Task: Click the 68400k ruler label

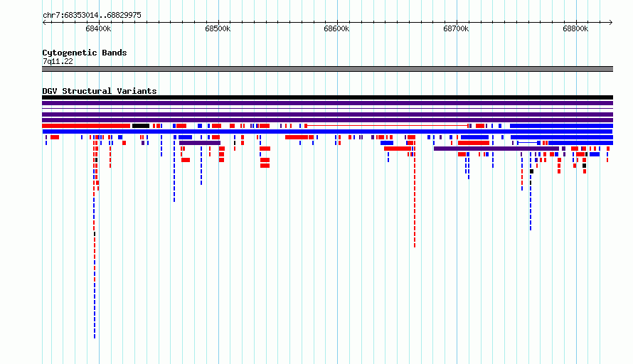Action: tap(98, 28)
